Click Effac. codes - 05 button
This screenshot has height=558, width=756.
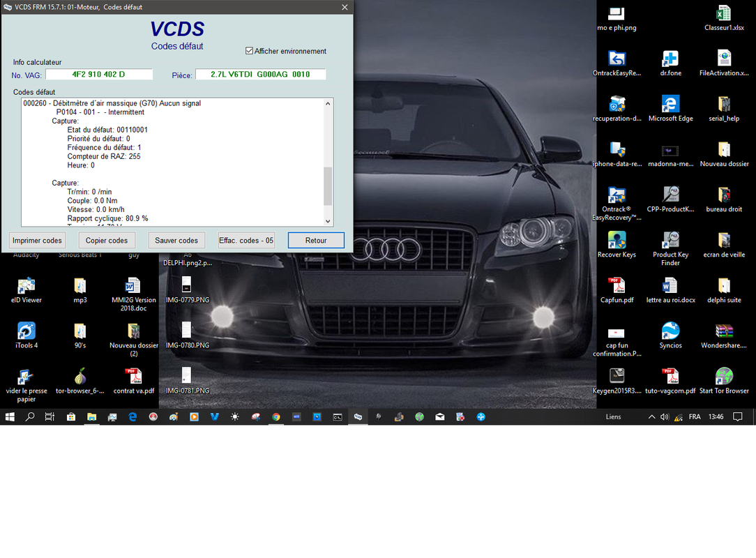[246, 240]
